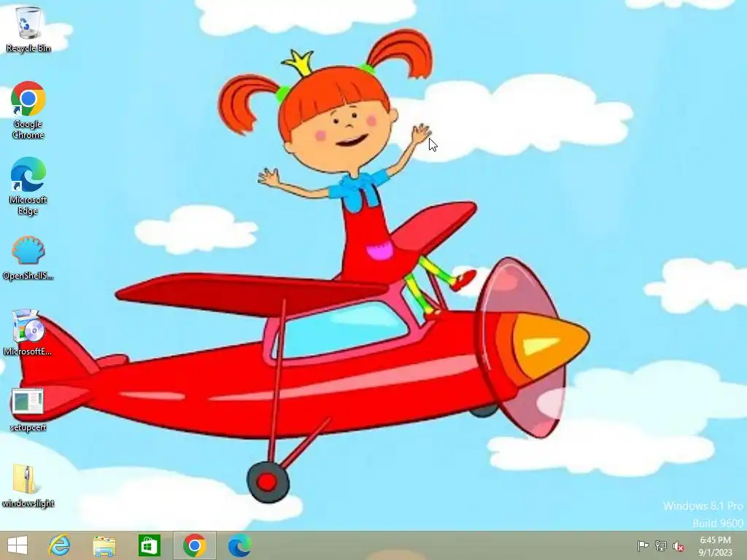The height and width of the screenshot is (560, 747).
Task: Open Action Center flag in the tray
Action: (643, 545)
